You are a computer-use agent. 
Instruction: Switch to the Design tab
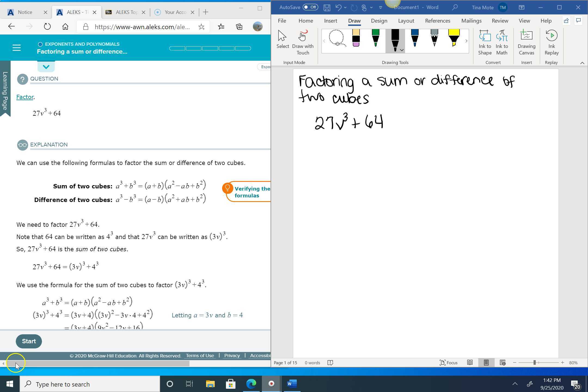[379, 21]
